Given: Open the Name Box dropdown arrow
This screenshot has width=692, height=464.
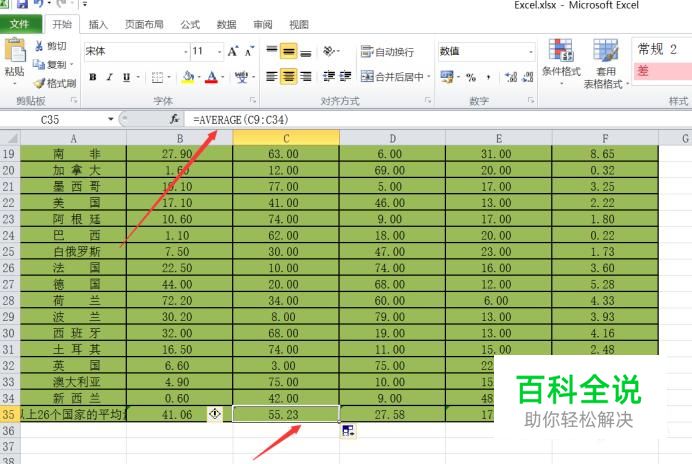Looking at the screenshot, I should [110, 119].
